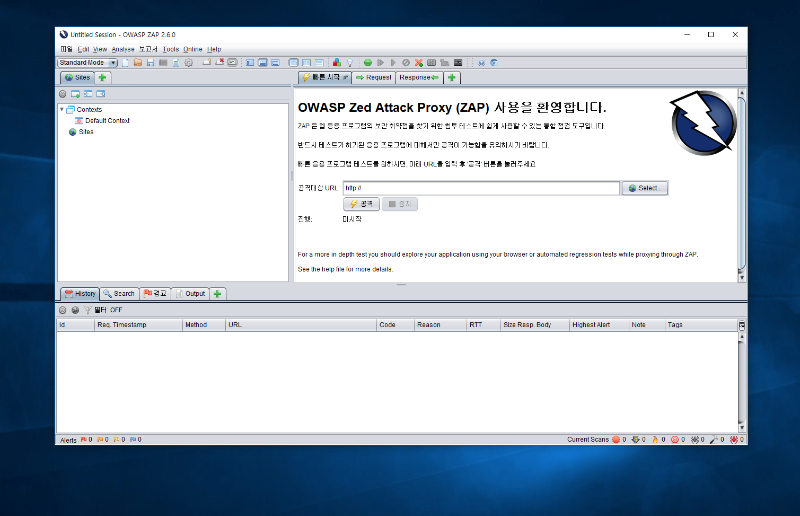Create a new session with the blank-page icon
The width and height of the screenshot is (800, 516).
(x=125, y=63)
